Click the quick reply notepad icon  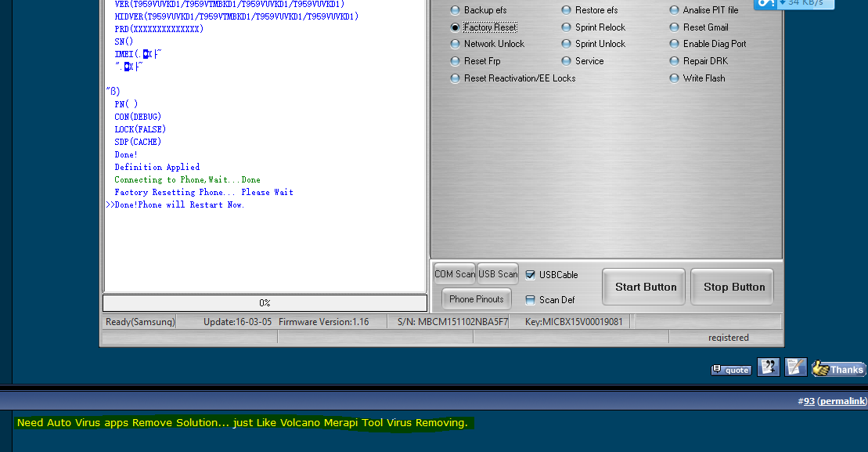click(x=795, y=367)
